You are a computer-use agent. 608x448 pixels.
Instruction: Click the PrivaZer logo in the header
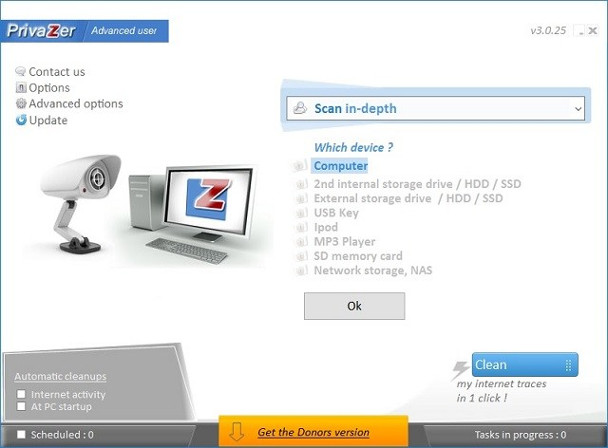click(x=41, y=31)
